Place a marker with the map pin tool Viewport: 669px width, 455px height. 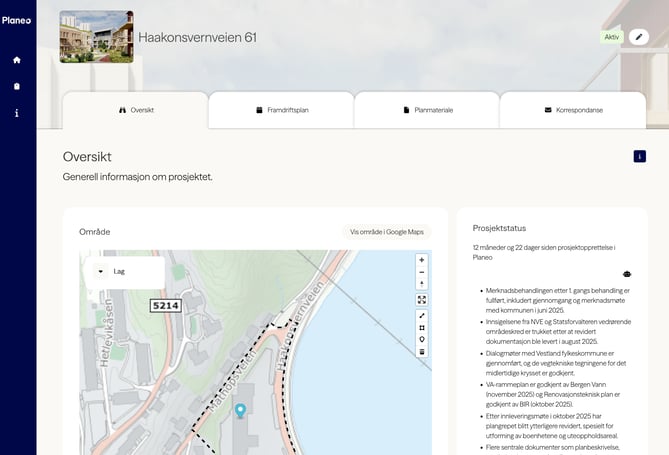tap(421, 339)
